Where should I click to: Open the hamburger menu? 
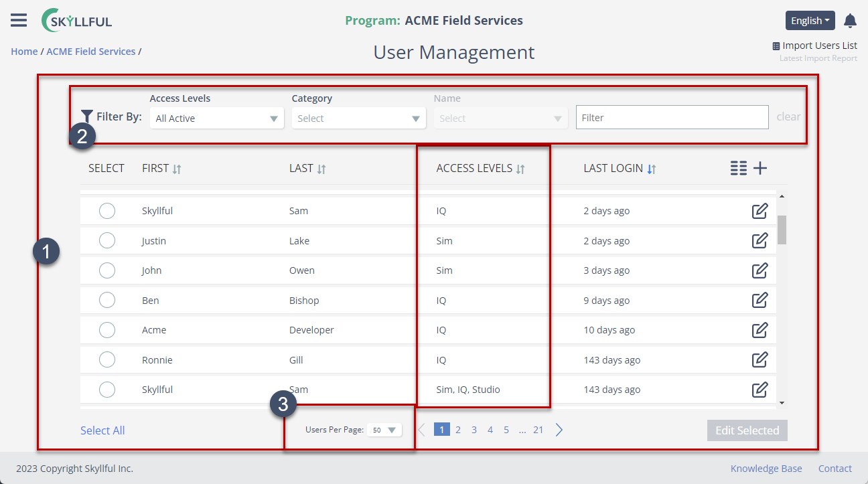[19, 20]
